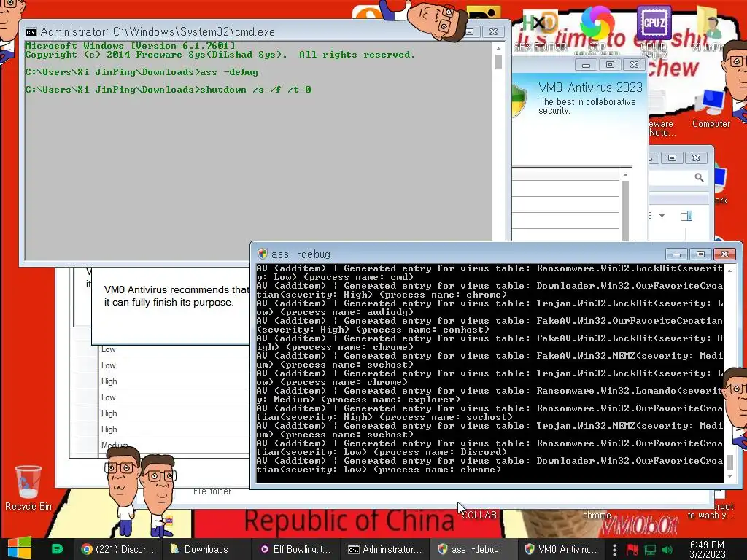This screenshot has height=560, width=747.
Task: Click the cmd window scrollbar thumb
Action: point(498,62)
